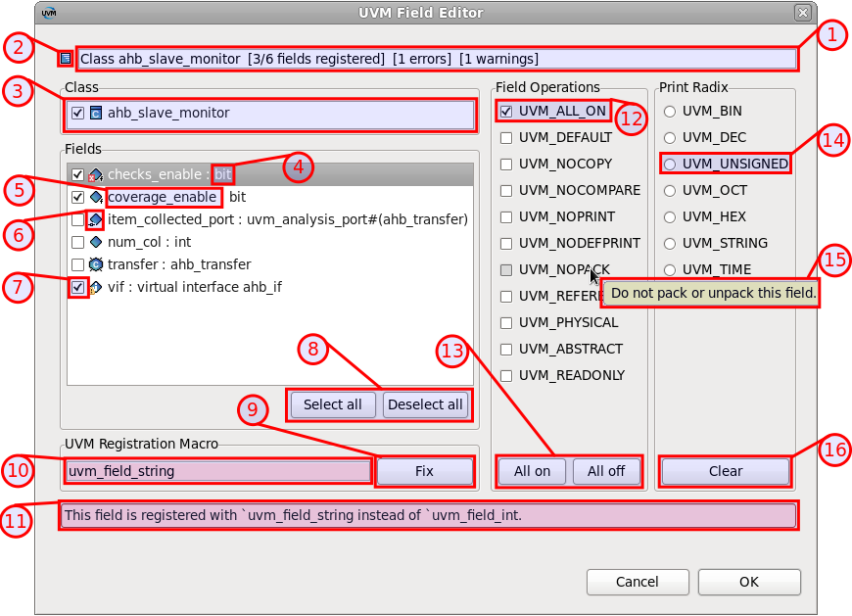The image size is (852, 616).
Task: Click the class icon beside ahb_slave_monitor
Action: [94, 113]
